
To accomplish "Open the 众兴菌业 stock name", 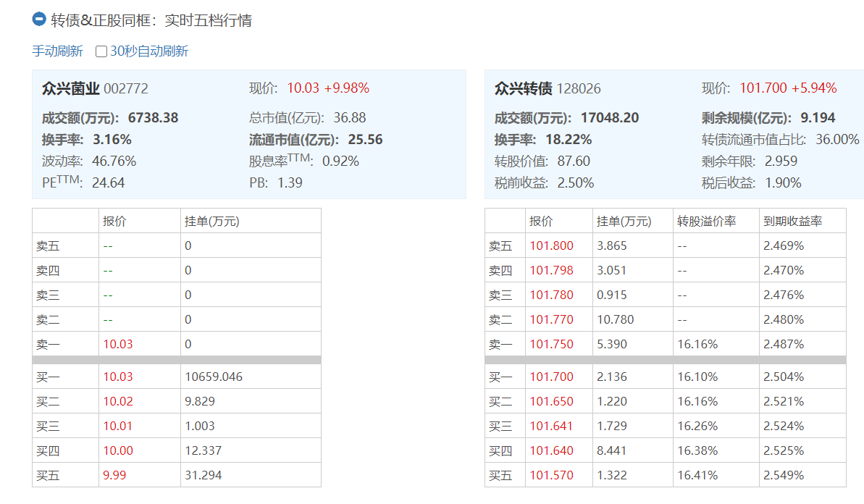I will (x=70, y=88).
